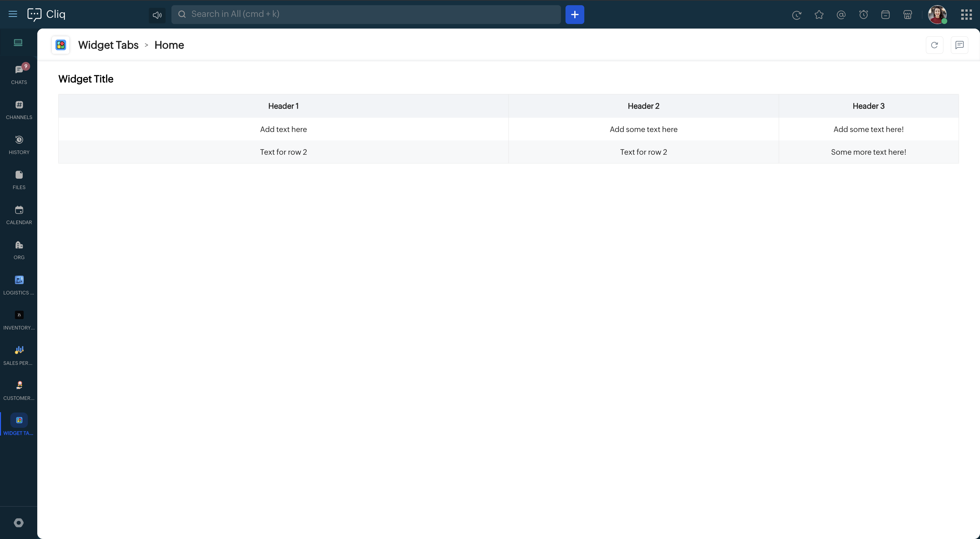The width and height of the screenshot is (980, 539).
Task: Focus the Search in All field
Action: (x=366, y=15)
